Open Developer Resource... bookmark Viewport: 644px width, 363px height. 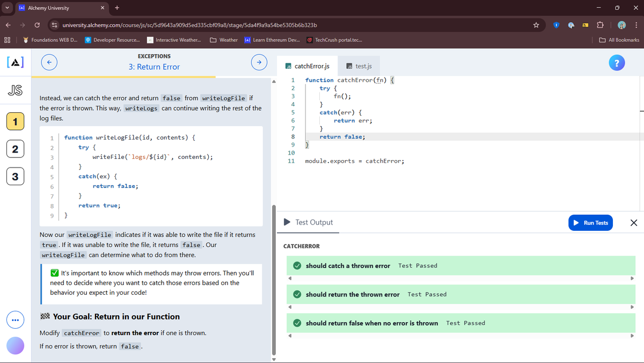[113, 40]
